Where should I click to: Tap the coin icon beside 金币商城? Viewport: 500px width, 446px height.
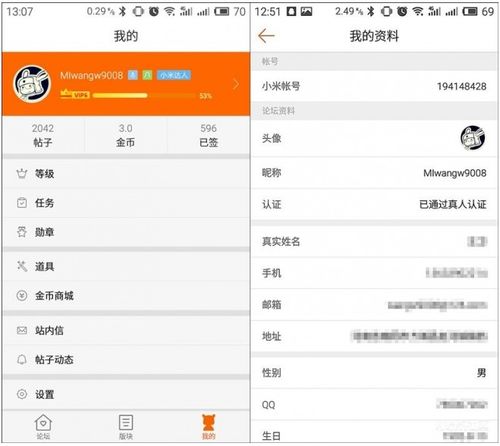[x=22, y=296]
